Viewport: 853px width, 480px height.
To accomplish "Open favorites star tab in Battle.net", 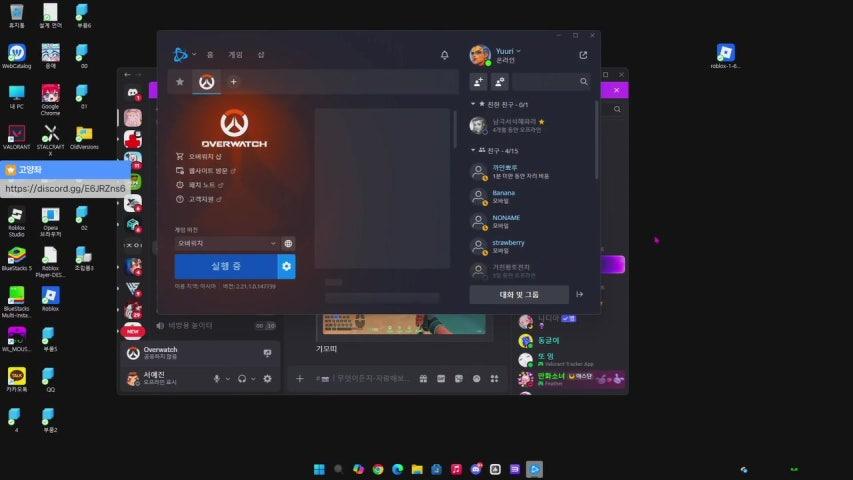I will (180, 82).
